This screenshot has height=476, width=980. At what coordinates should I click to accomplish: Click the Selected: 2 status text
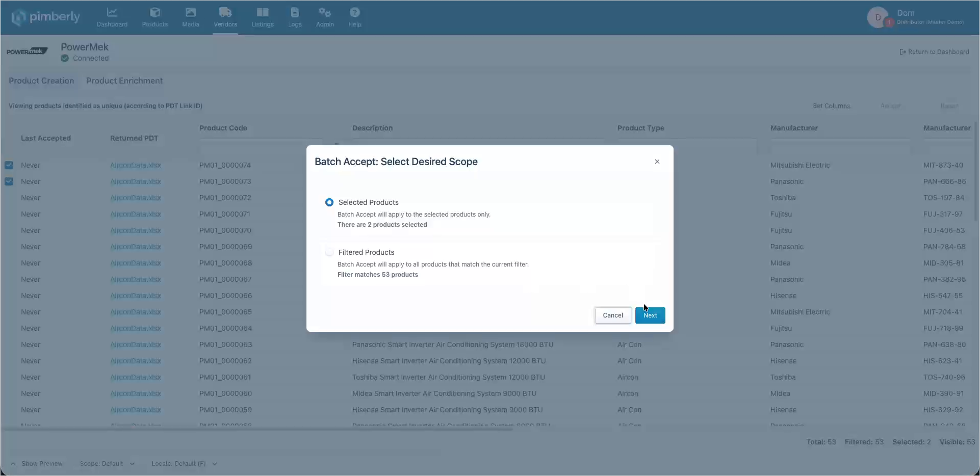click(912, 442)
